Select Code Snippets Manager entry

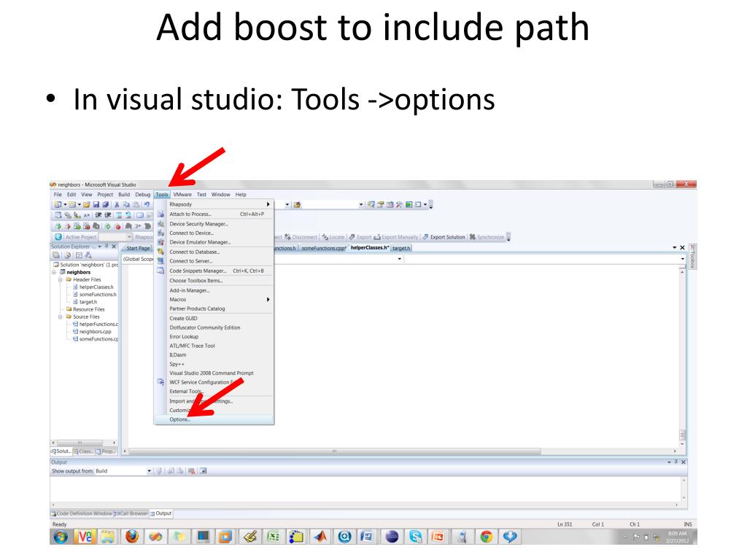pos(214,271)
